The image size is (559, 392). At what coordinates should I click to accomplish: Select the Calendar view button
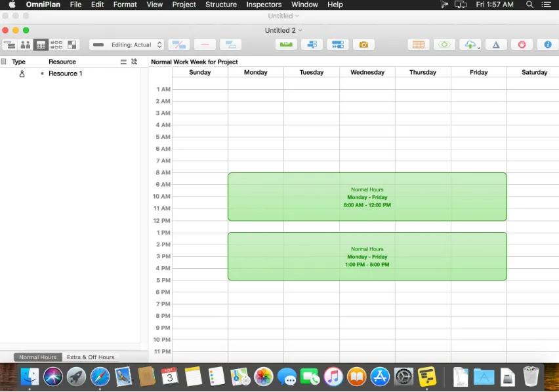(41, 45)
